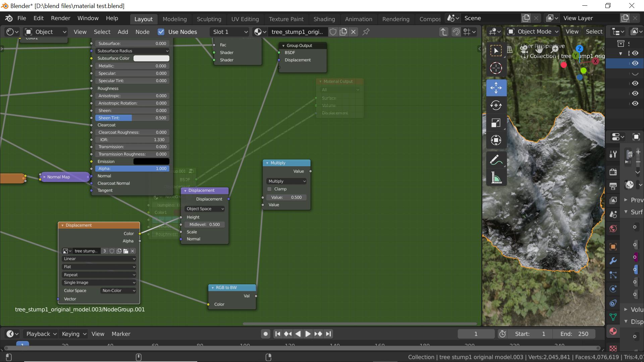Change Object Space on the Displacement node
The width and height of the screenshot is (644, 362).
tap(204, 208)
